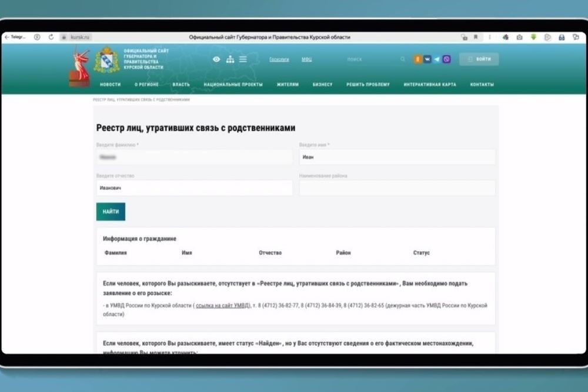
Task: Click the patronymic field containing Иванович
Action: (x=194, y=188)
